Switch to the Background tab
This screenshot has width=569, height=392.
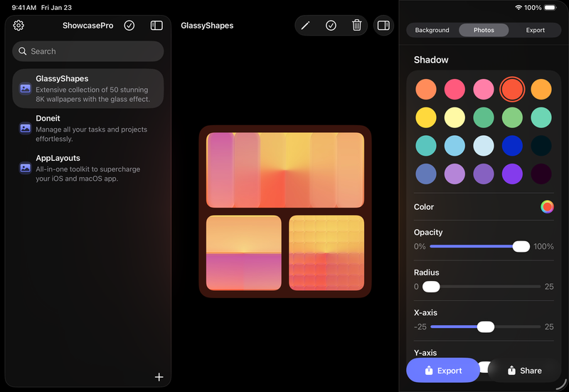click(432, 31)
